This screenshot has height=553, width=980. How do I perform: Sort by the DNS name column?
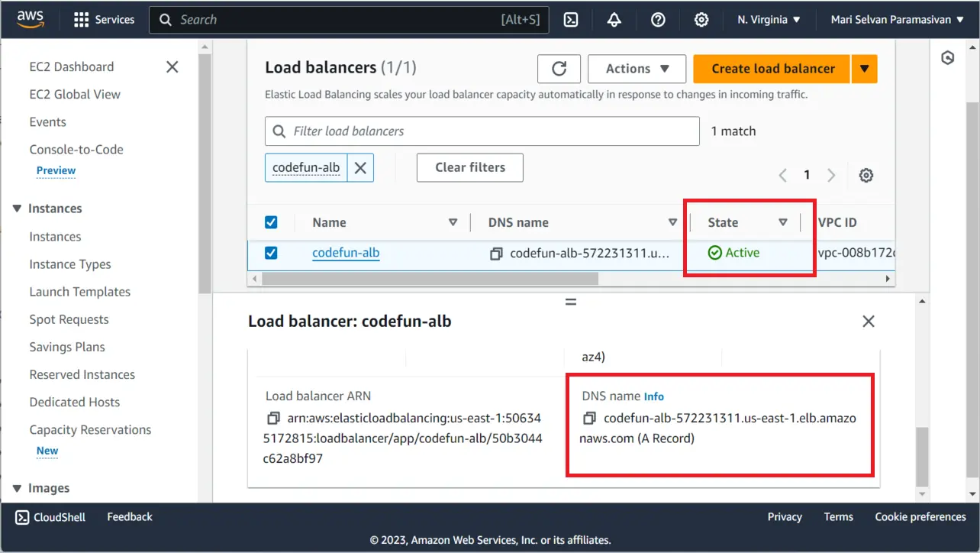[x=672, y=222]
